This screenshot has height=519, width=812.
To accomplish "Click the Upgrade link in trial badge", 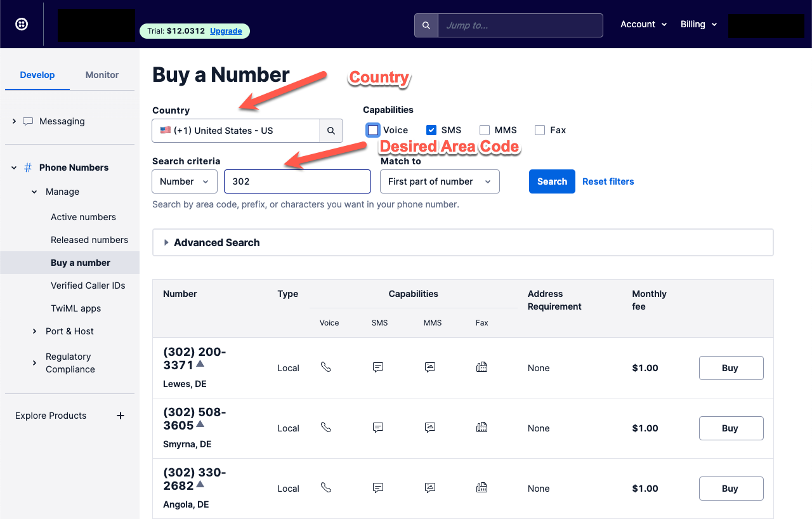I will coord(226,30).
